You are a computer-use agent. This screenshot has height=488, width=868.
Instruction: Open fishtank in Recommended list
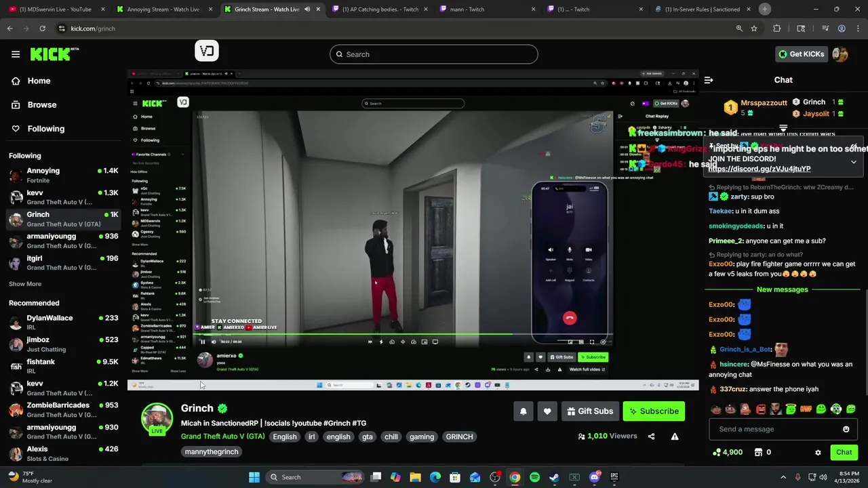tap(63, 366)
